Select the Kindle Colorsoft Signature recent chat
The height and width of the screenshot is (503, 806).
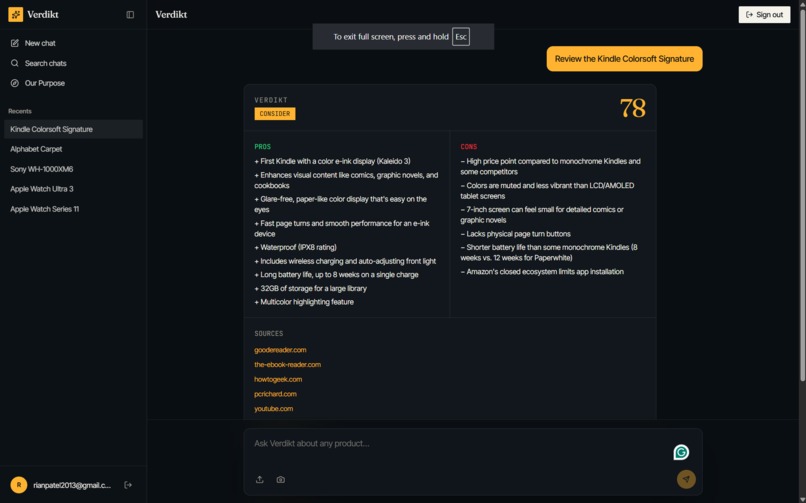point(73,129)
